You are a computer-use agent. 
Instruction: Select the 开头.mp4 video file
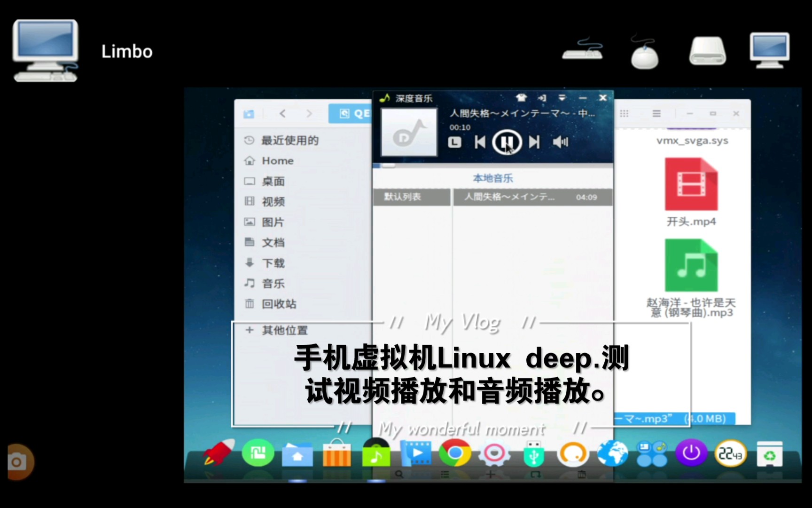coord(691,192)
